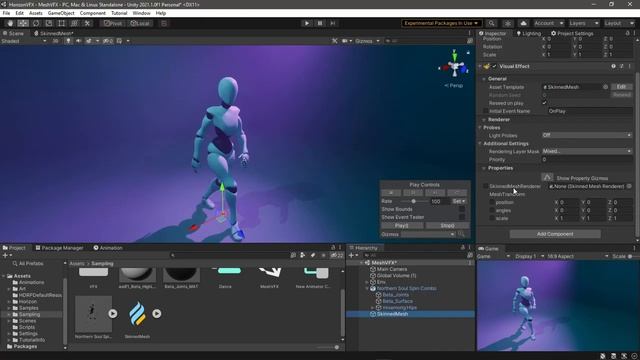This screenshot has height=360, width=640.
Task: Enable the angles property checkbox
Action: tap(492, 210)
